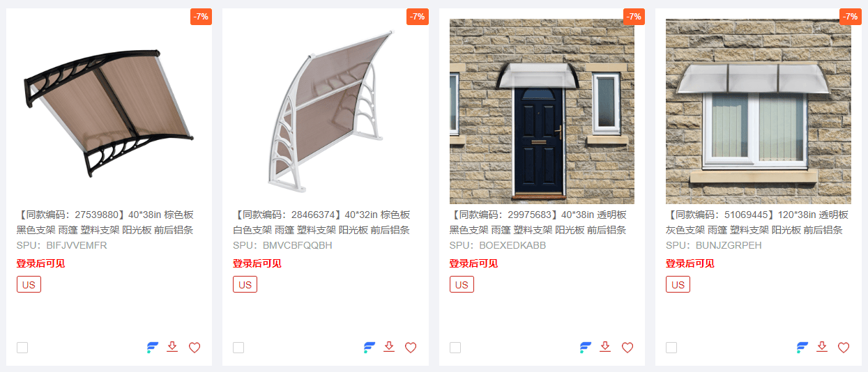
Task: Add BMVCBFQQBH awning to favorites
Action: [x=411, y=348]
